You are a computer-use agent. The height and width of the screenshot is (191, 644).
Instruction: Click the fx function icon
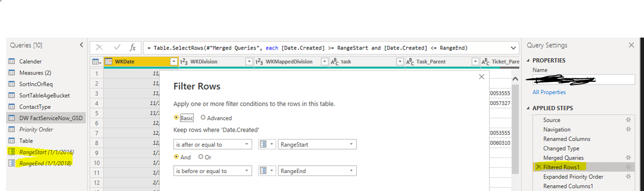[132, 47]
